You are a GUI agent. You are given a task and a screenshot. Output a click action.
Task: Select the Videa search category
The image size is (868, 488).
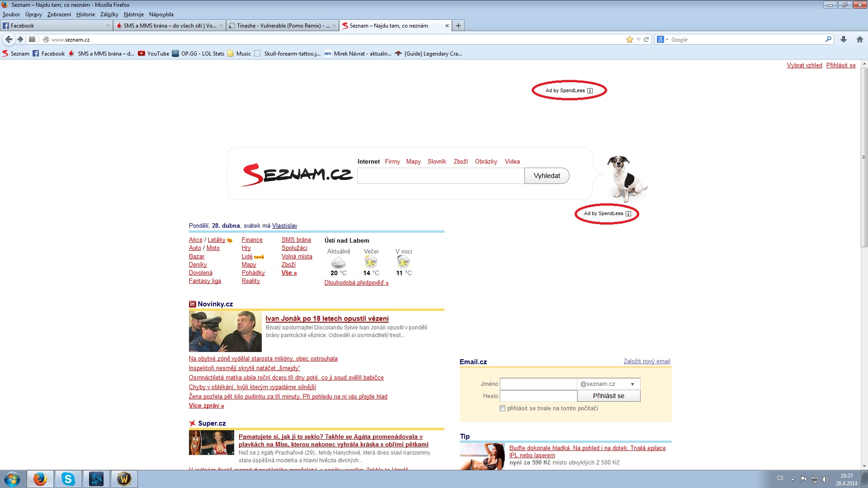tap(512, 162)
